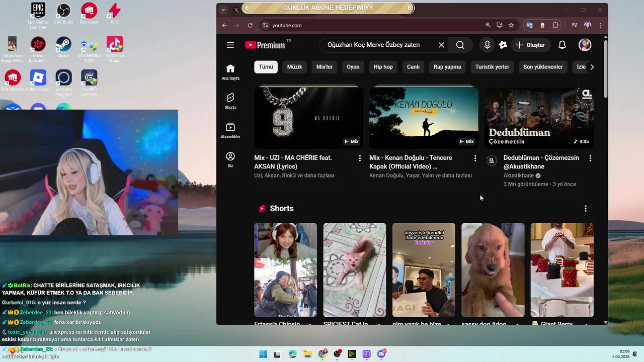Select the Turistik yerler filter chip
The height and width of the screenshot is (362, 644).
click(x=492, y=67)
